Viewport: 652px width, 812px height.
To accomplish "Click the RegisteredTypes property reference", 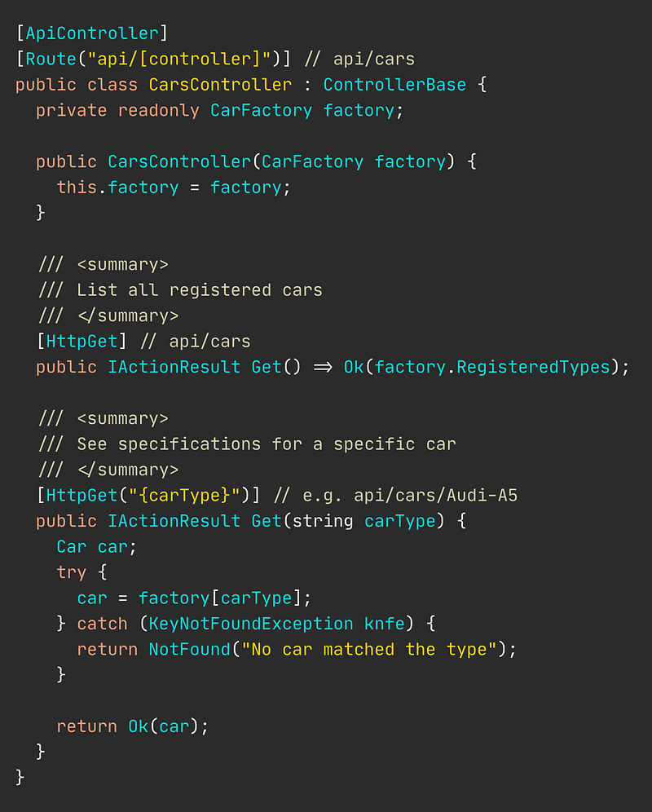I will pos(533,367).
